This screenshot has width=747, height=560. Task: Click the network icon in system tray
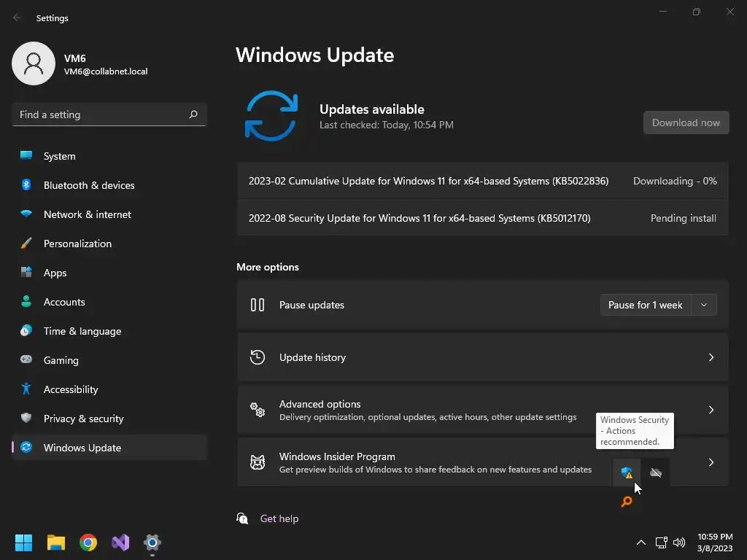click(661, 542)
